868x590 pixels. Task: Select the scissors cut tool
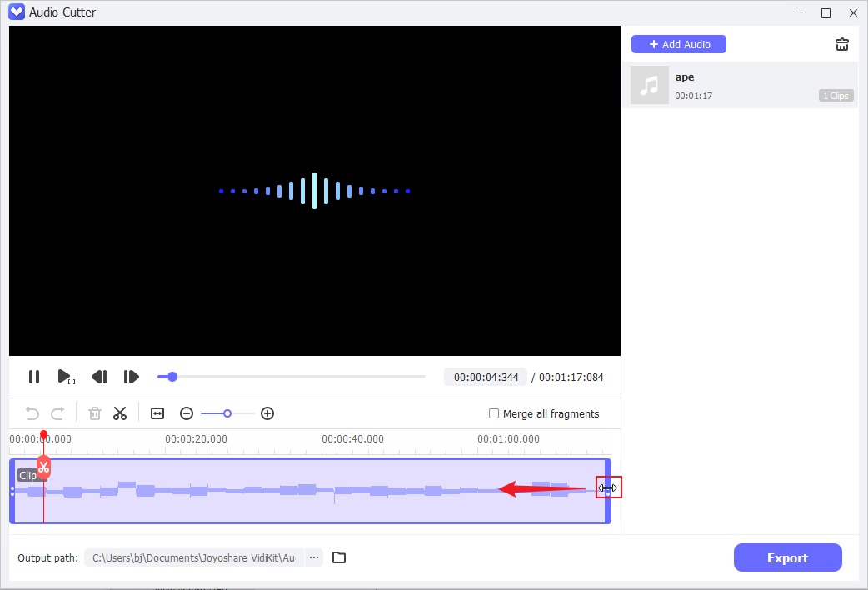(120, 413)
